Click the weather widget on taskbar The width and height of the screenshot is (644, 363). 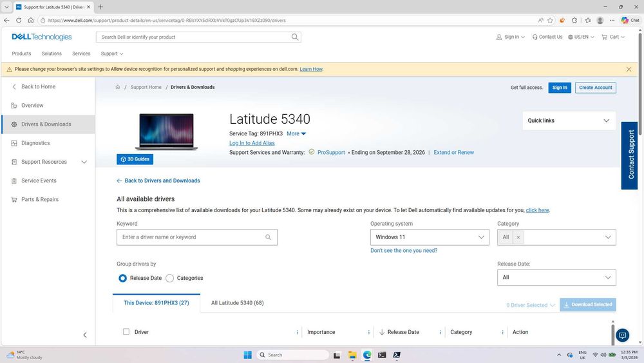tap(24, 355)
